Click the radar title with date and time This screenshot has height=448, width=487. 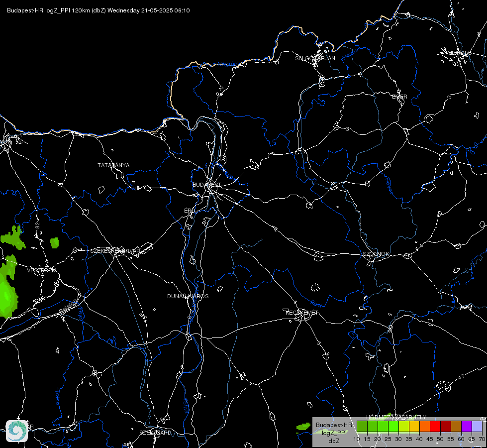point(98,10)
